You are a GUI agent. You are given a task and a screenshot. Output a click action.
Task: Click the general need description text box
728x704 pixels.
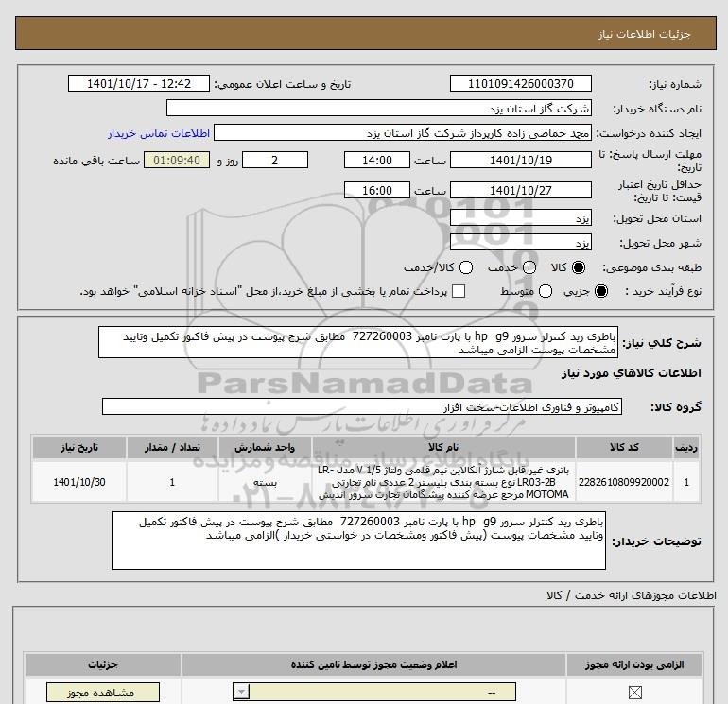click(358, 342)
